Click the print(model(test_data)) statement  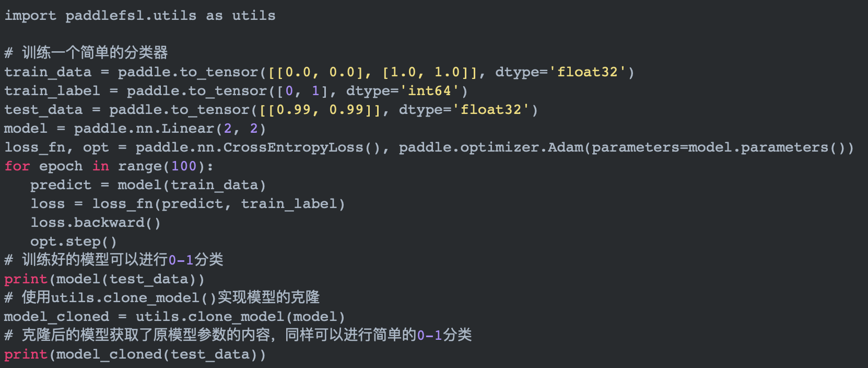(x=104, y=279)
